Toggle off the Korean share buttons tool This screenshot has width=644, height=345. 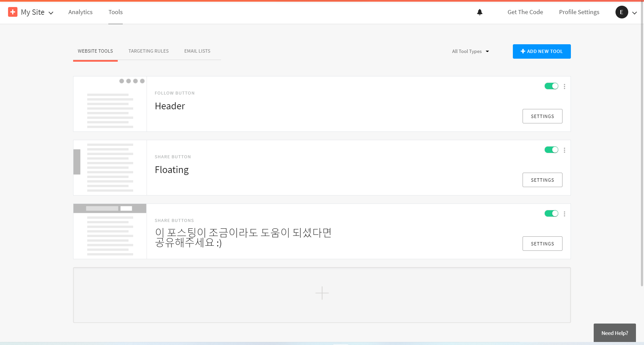point(551,214)
